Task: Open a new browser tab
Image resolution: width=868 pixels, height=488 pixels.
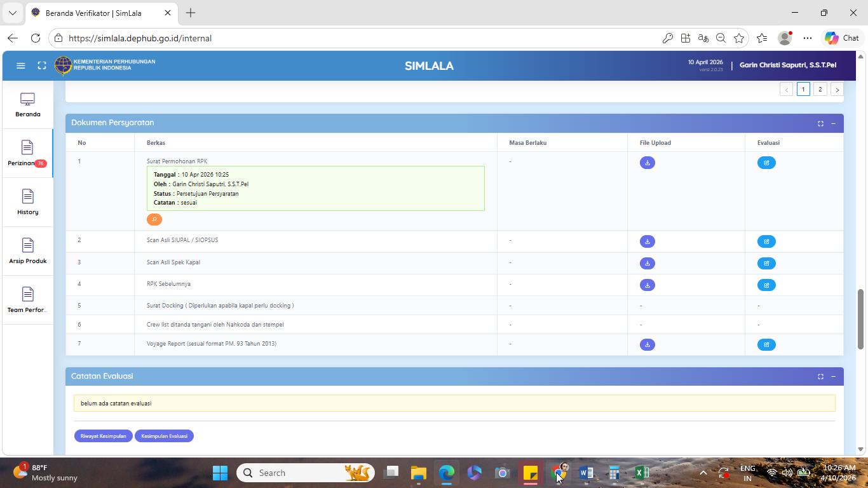Action: click(x=191, y=13)
